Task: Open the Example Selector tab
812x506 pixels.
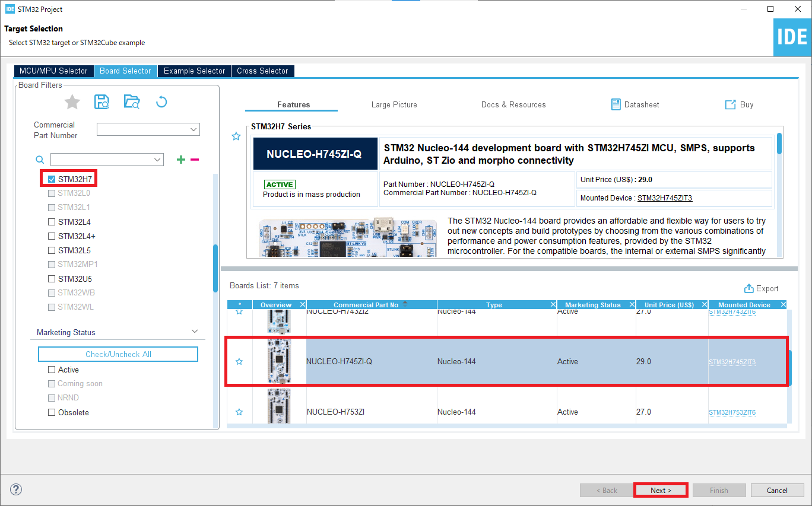Action: [x=195, y=71]
